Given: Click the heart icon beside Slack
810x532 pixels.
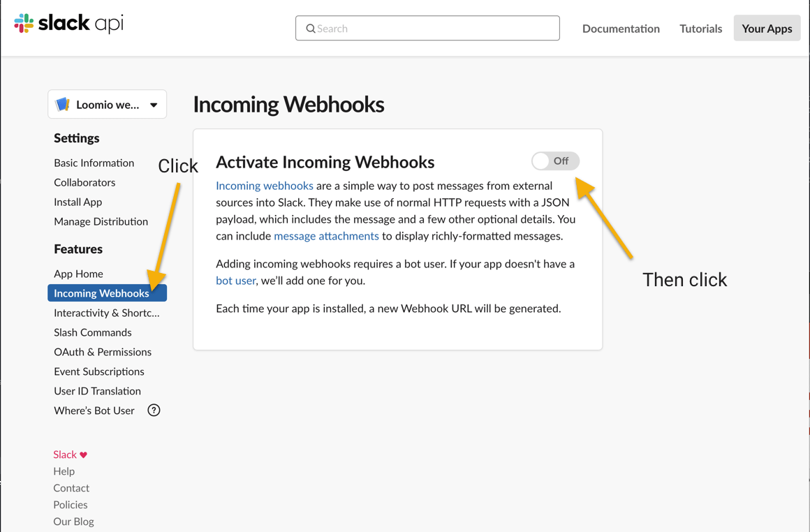Looking at the screenshot, I should coord(84,455).
